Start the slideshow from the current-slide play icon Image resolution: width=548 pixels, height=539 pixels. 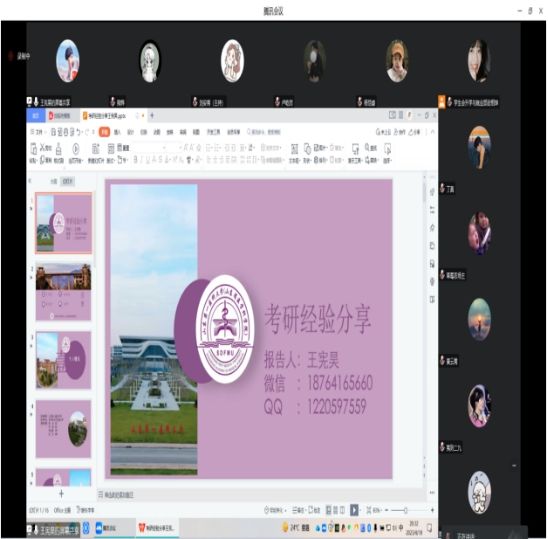(x=75, y=149)
